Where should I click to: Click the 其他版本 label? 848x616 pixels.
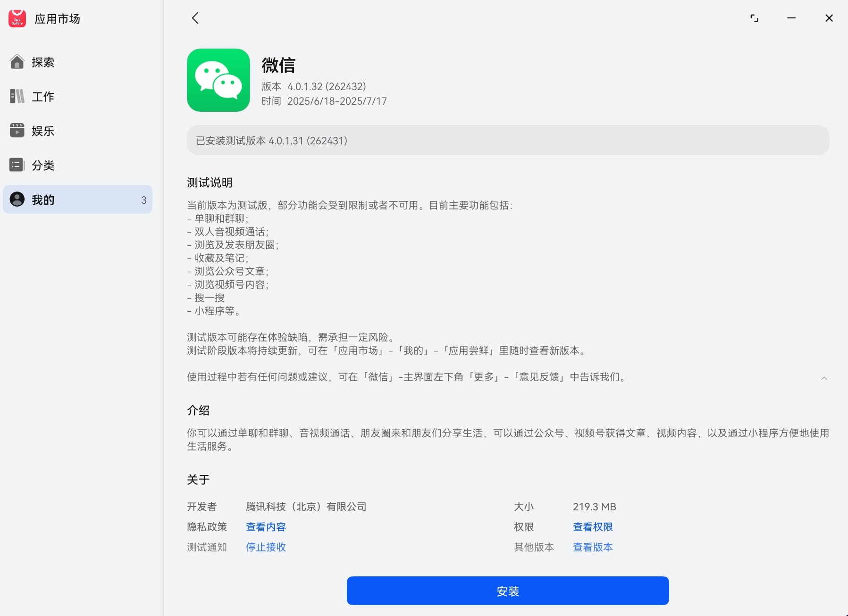pyautogui.click(x=534, y=547)
